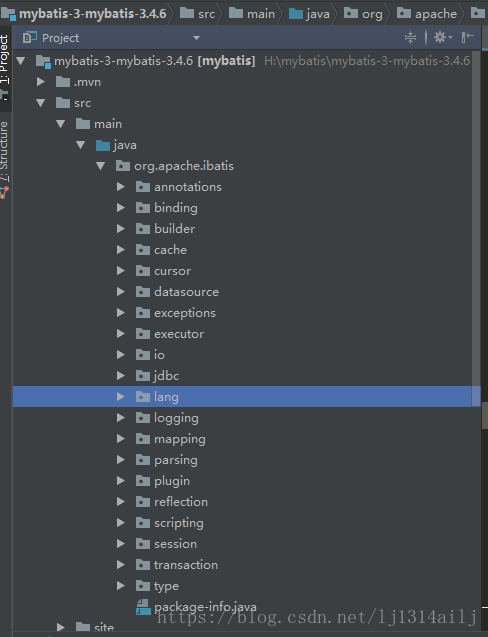Expand the .mvn folder arrow
Screen dimensions: 488x637
click(41, 82)
